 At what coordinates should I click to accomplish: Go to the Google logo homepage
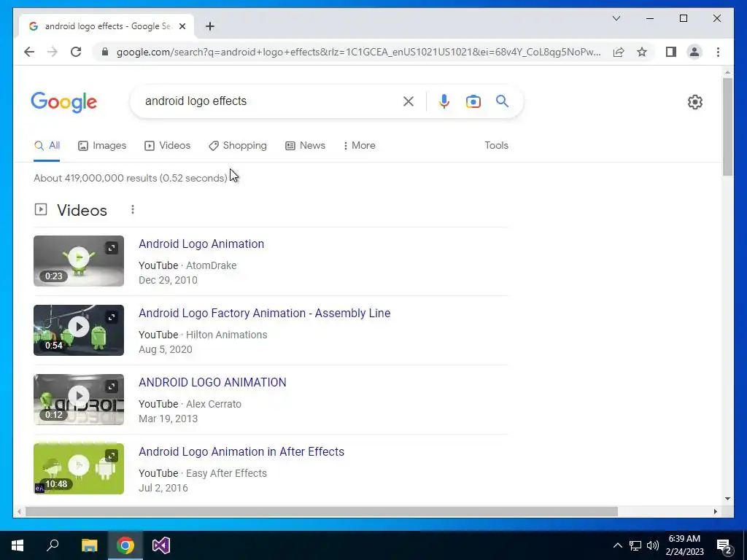point(64,101)
